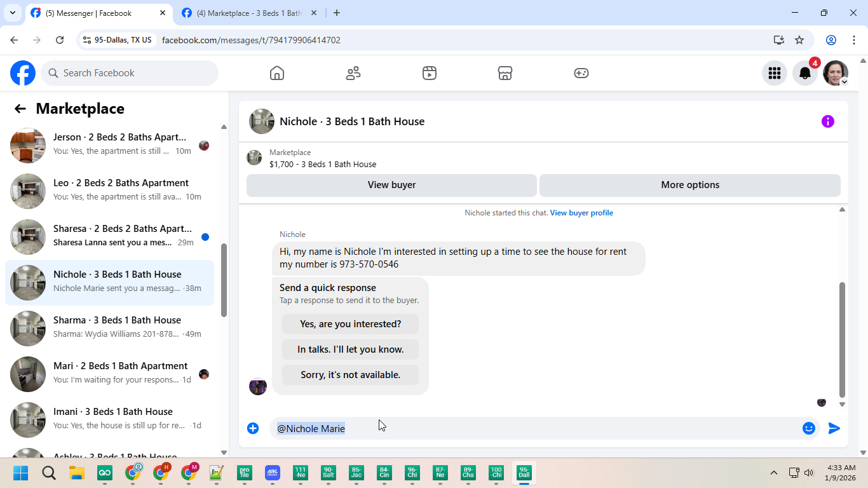Click the conversation list scrollbar

(224, 280)
